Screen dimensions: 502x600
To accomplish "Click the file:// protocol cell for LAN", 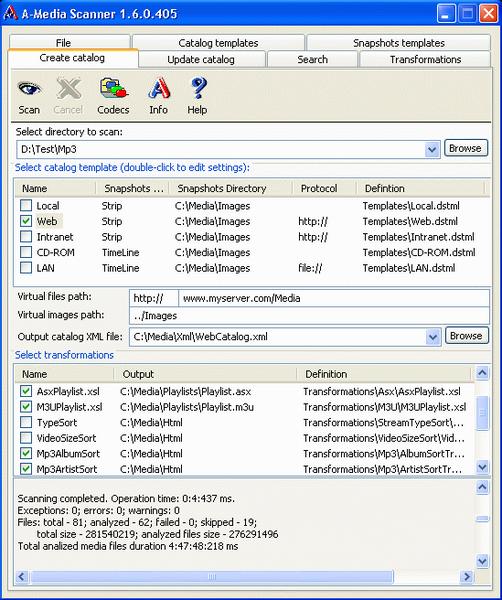I will [310, 268].
